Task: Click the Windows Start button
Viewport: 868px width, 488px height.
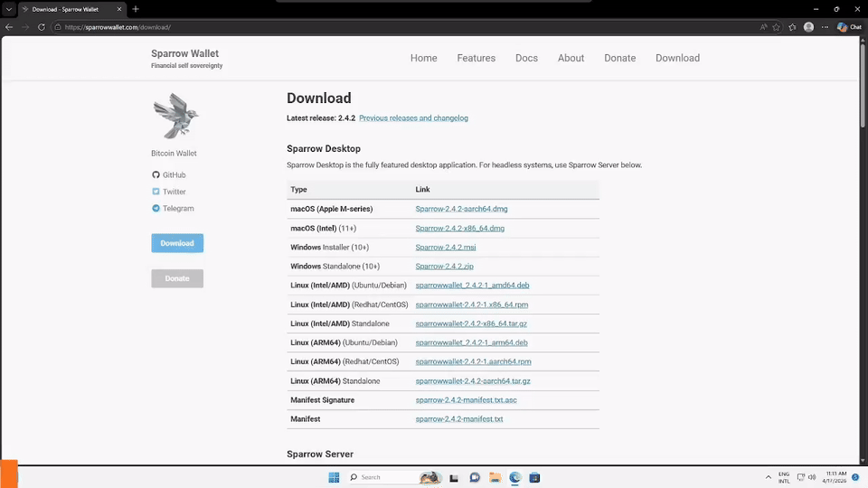Action: tap(334, 477)
